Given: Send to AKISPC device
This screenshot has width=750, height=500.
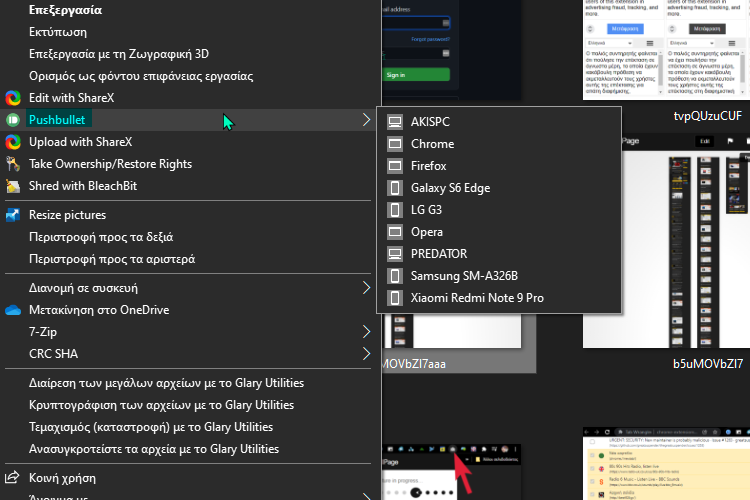Looking at the screenshot, I should (499, 122).
